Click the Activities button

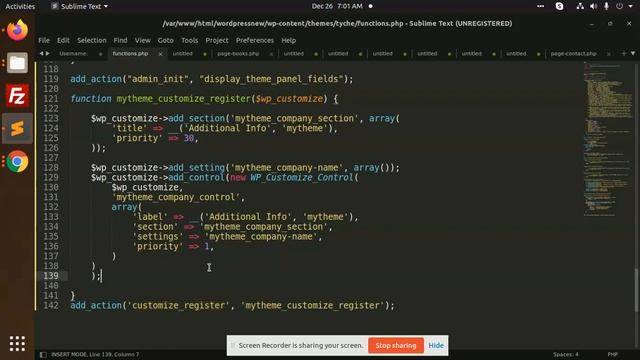[x=20, y=6]
